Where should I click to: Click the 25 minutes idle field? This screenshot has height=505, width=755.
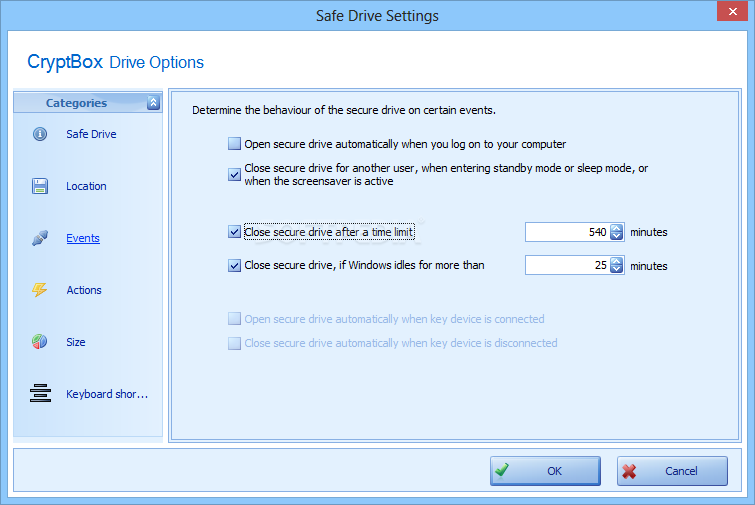[x=567, y=265]
